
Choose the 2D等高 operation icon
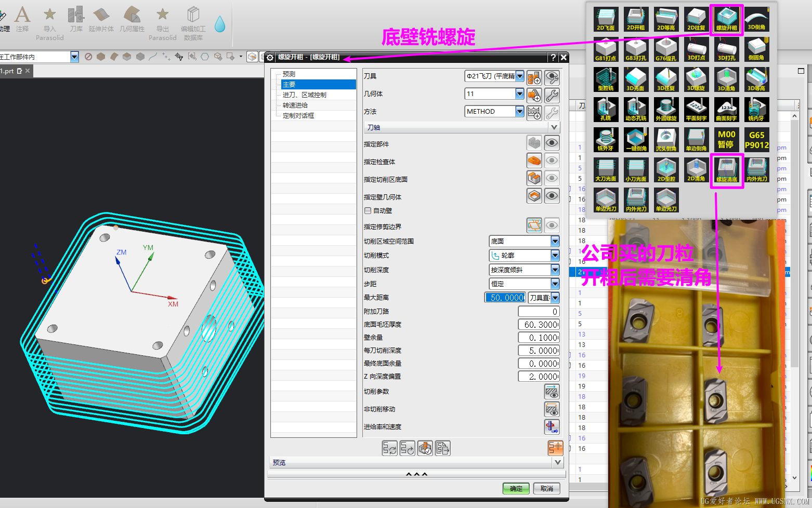(666, 19)
